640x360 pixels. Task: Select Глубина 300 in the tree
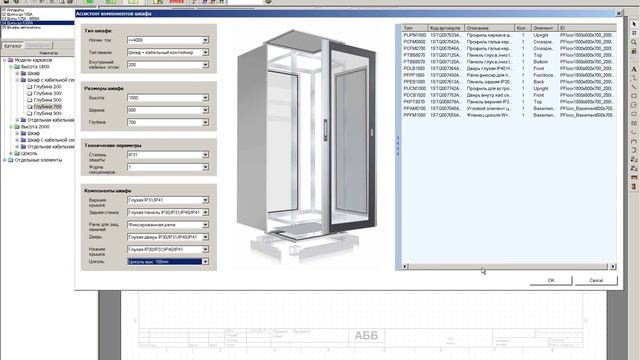[47, 93]
